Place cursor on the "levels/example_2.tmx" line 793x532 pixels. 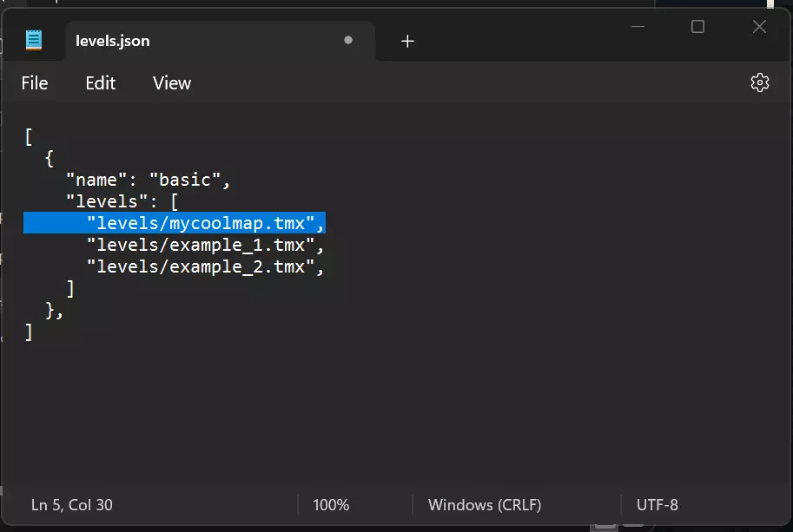coord(205,267)
